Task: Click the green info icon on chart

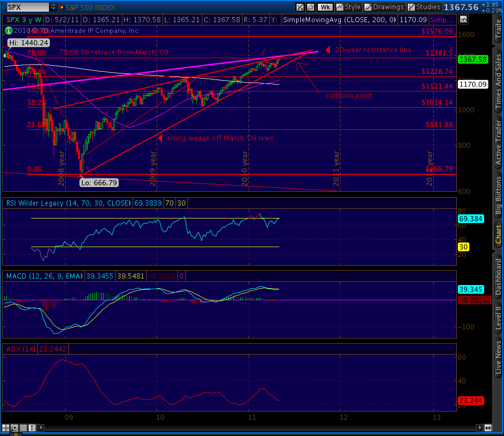Action: [x=9, y=30]
